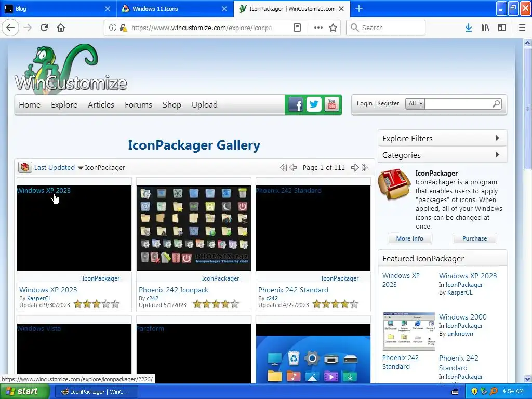Click the Login link

364,103
